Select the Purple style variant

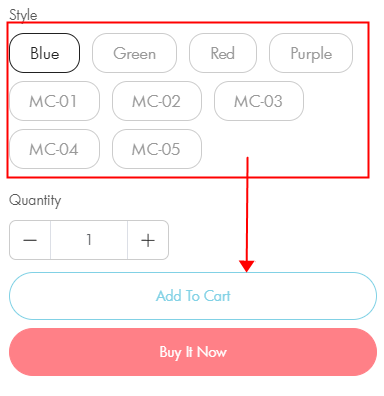click(311, 53)
